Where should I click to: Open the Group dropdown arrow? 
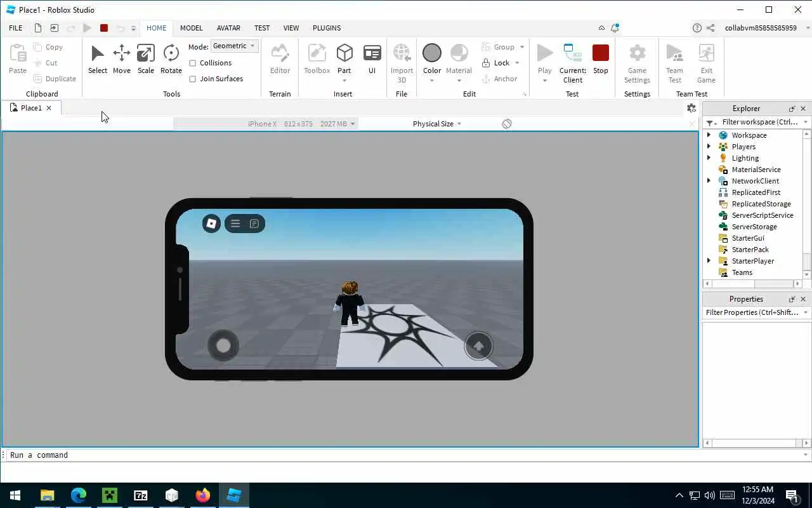(x=522, y=47)
